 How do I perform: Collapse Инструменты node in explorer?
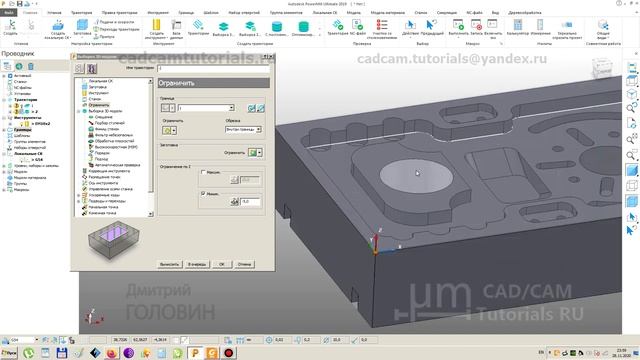point(4,118)
